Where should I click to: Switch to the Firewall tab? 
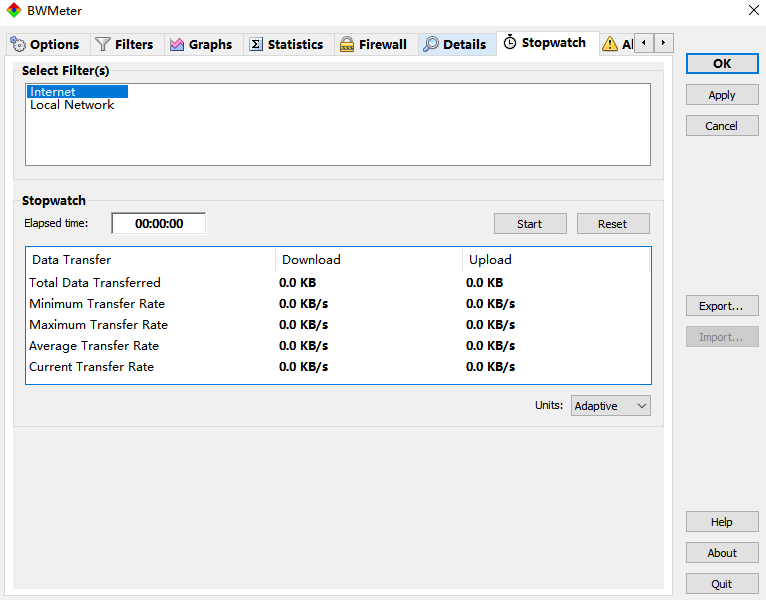pyautogui.click(x=376, y=44)
